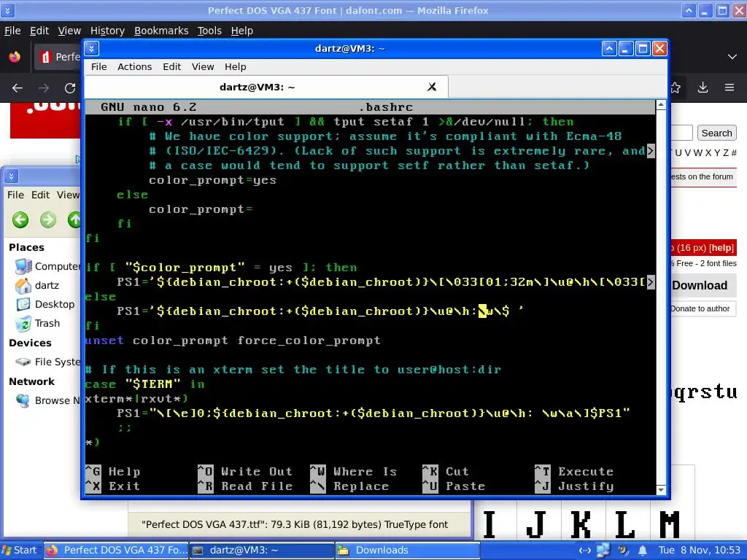
Task: Open Firefox downloads panel icon
Action: pos(703,87)
